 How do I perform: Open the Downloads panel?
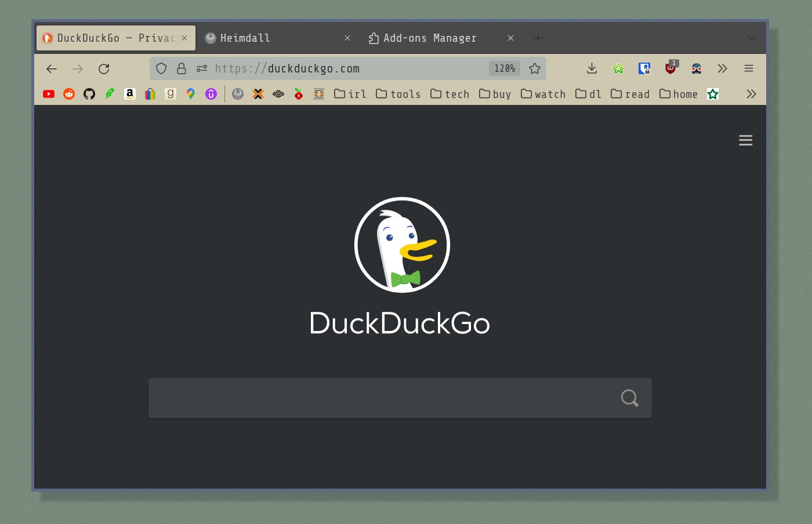(x=592, y=68)
